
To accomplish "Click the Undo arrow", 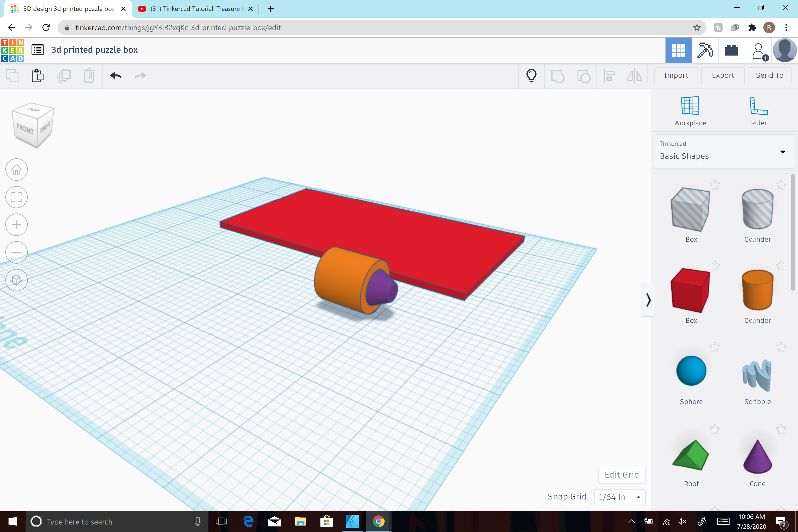I will [x=115, y=76].
